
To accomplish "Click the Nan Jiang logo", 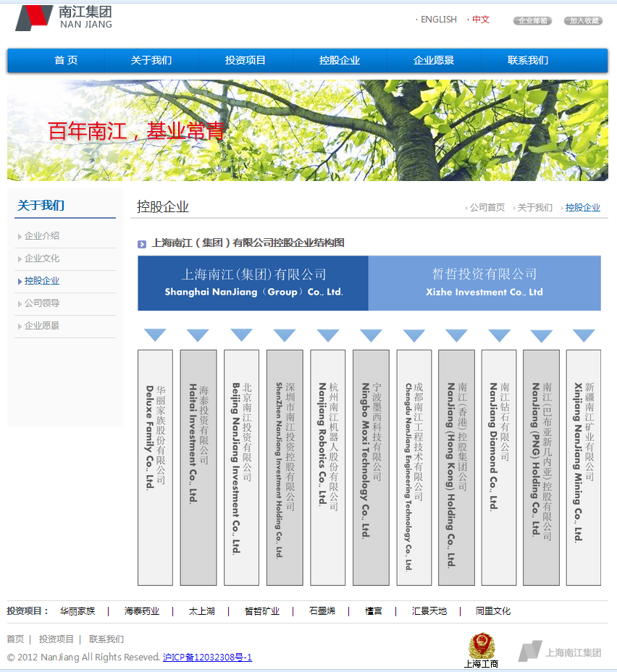I will tap(64, 17).
